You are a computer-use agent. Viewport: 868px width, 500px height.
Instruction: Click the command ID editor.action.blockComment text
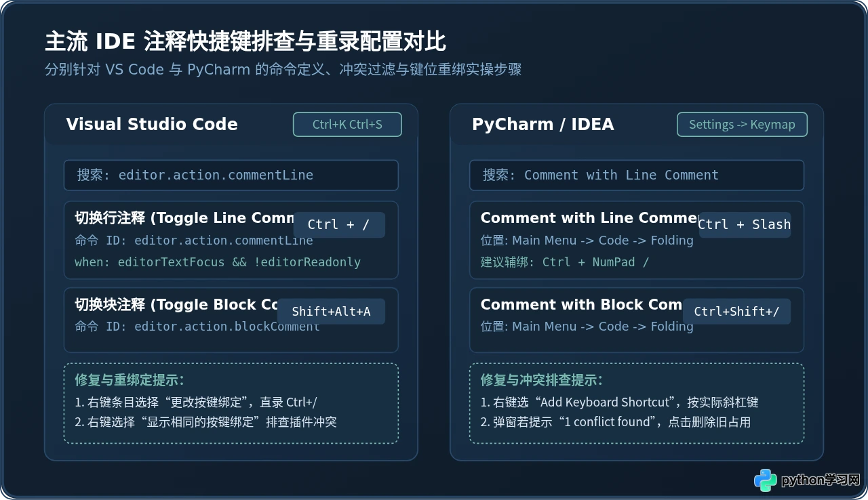pyautogui.click(x=197, y=327)
